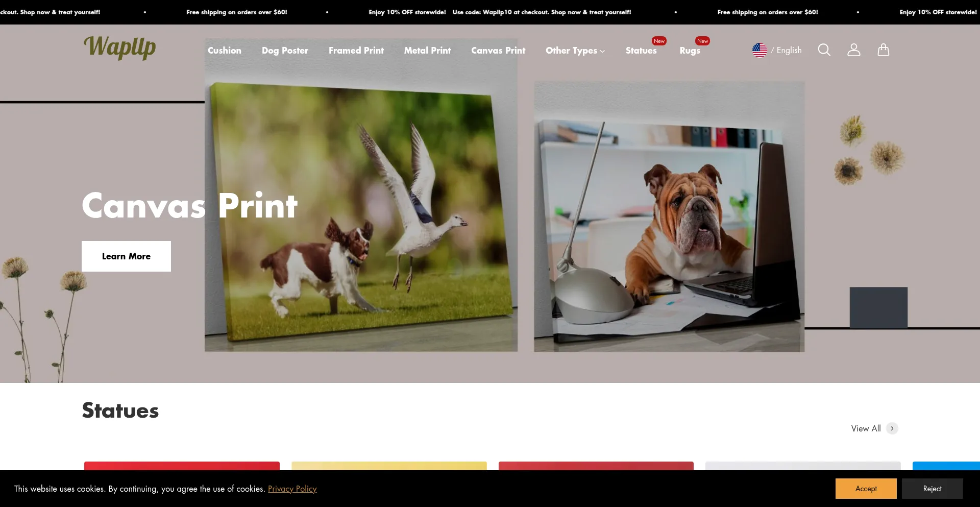
Task: Expand the Other Types dropdown menu
Action: (x=575, y=51)
